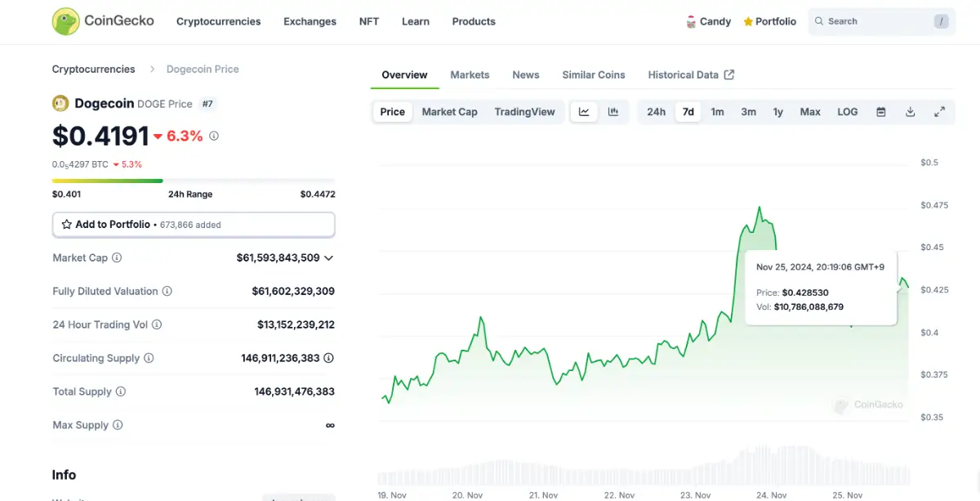
Task: Open the Products navigation dropdown
Action: tap(474, 22)
